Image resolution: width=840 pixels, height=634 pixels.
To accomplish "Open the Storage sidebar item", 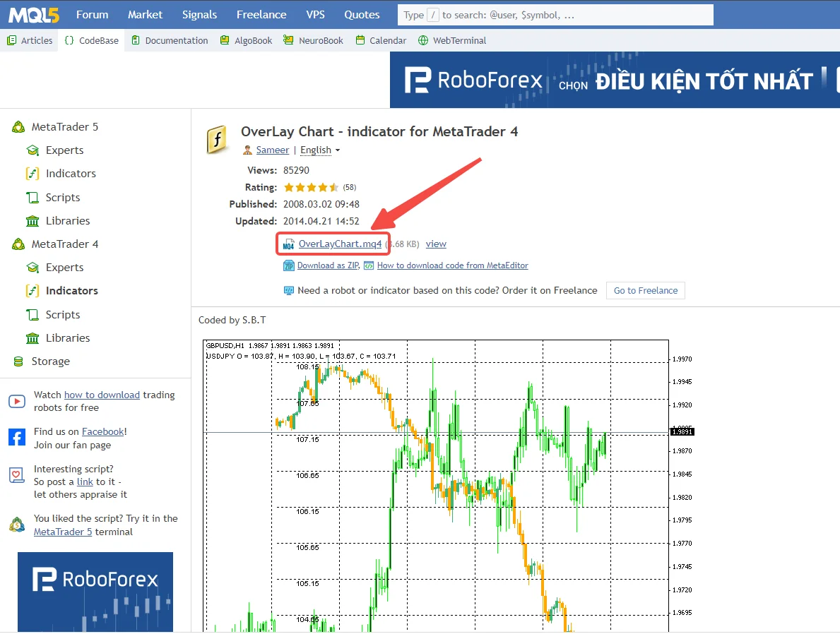I will (x=50, y=361).
